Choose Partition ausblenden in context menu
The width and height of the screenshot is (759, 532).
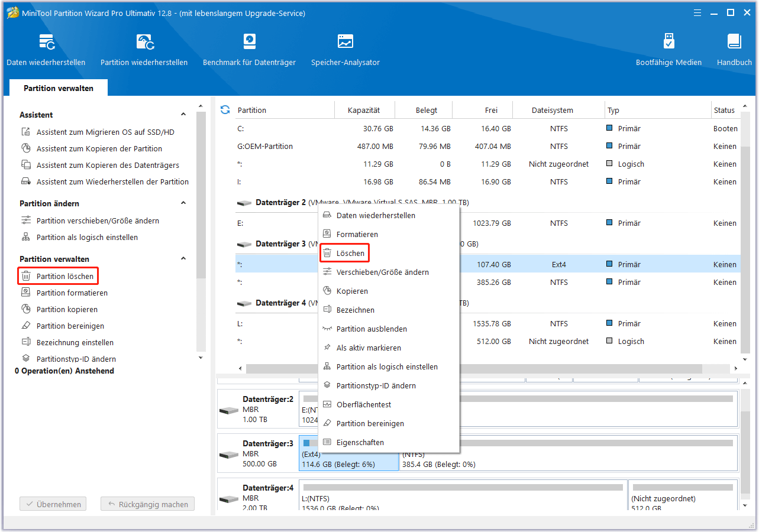click(389, 329)
